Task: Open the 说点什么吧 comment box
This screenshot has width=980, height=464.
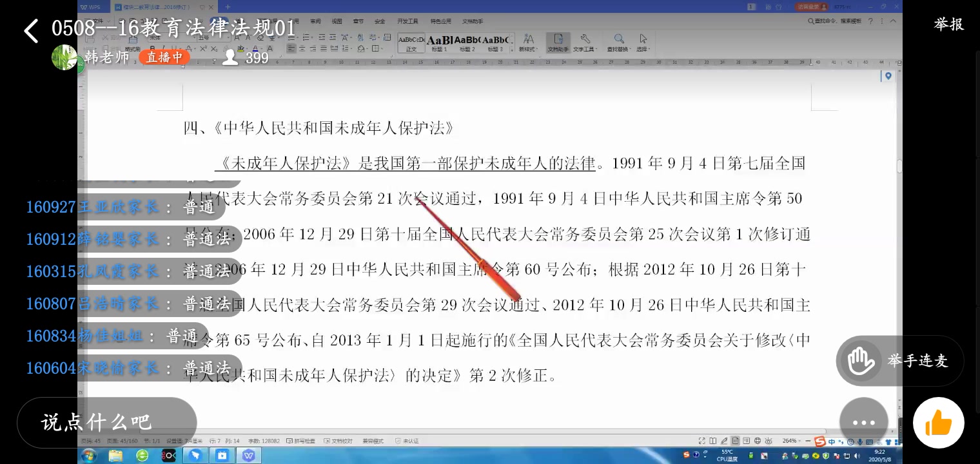Action: click(106, 422)
